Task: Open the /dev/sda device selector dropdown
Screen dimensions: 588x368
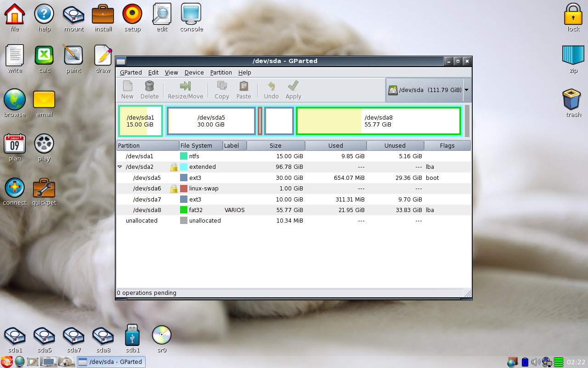Action: (x=467, y=90)
